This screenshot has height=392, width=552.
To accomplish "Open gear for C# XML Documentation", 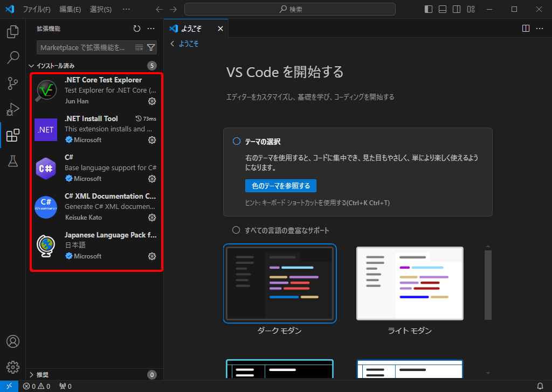I will point(151,218).
